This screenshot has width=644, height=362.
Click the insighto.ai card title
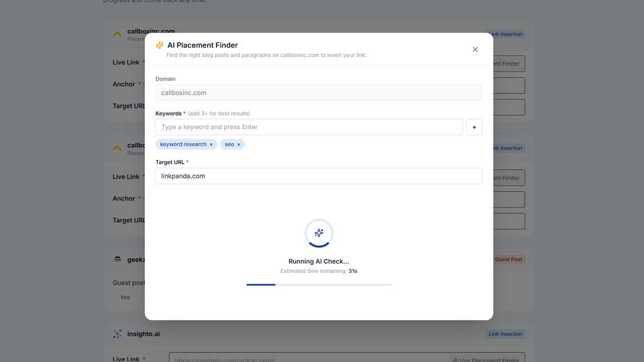[x=143, y=334]
